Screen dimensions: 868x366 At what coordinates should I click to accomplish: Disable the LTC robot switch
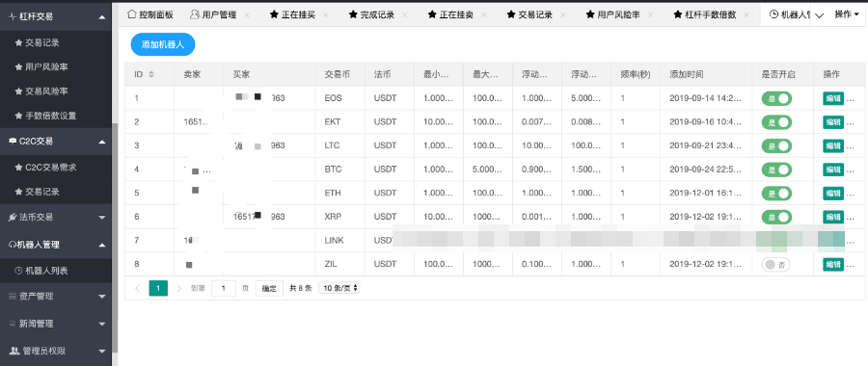click(x=776, y=146)
